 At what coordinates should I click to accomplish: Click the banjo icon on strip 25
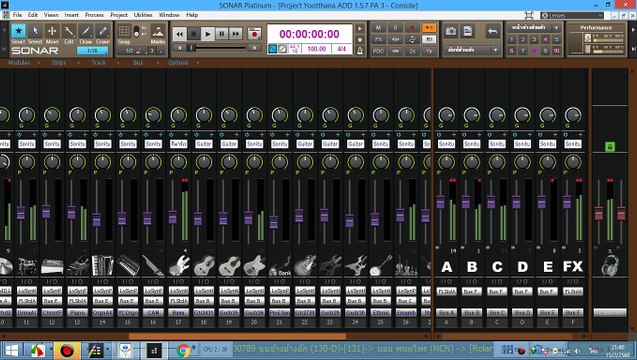[x=381, y=266]
